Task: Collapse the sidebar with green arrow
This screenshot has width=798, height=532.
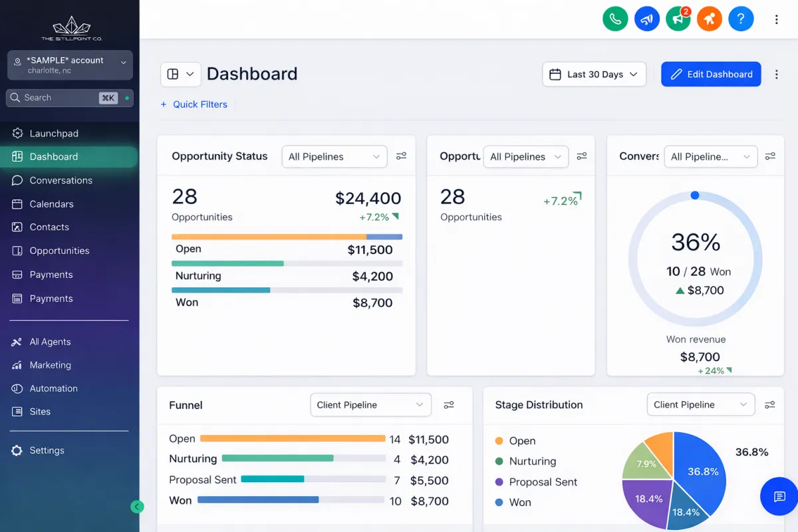Action: [x=137, y=507]
